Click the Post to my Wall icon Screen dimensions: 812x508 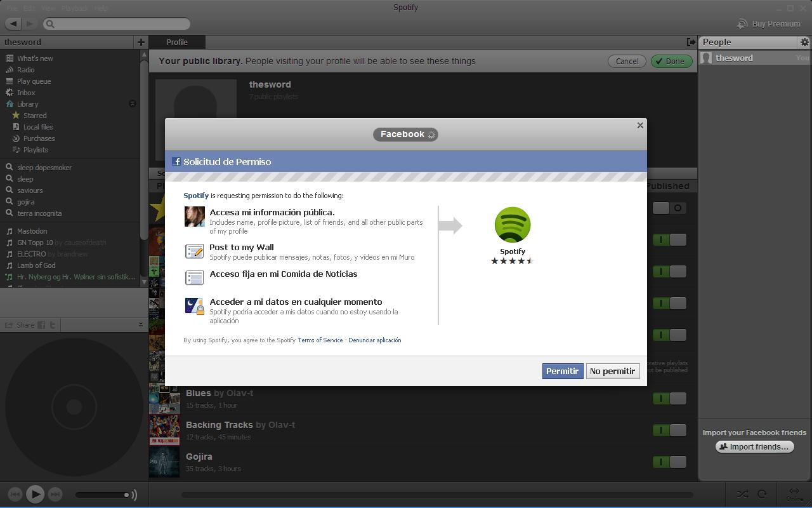[194, 251]
